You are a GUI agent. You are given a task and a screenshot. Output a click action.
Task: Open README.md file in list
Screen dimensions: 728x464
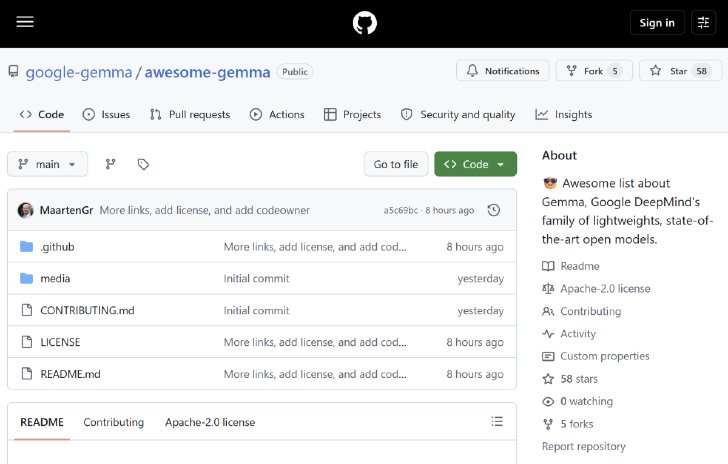tap(70, 374)
